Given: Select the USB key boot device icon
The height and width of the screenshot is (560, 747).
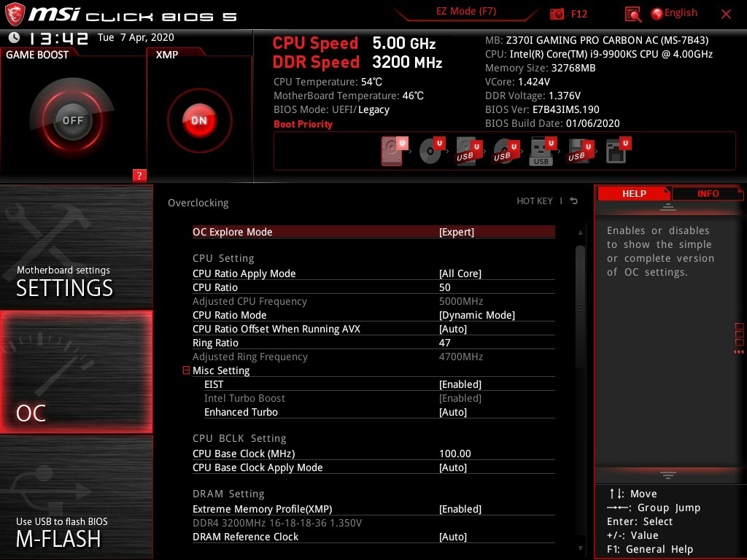Looking at the screenshot, I should pos(543,152).
